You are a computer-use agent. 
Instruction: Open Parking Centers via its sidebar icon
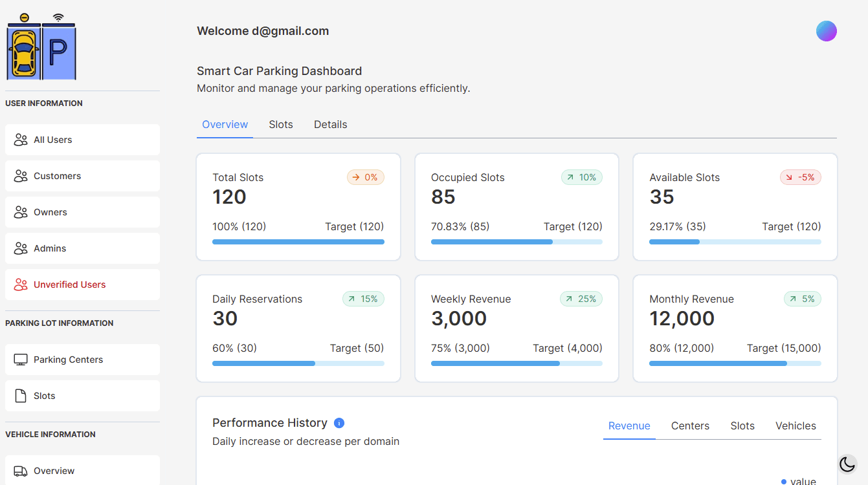pos(20,359)
